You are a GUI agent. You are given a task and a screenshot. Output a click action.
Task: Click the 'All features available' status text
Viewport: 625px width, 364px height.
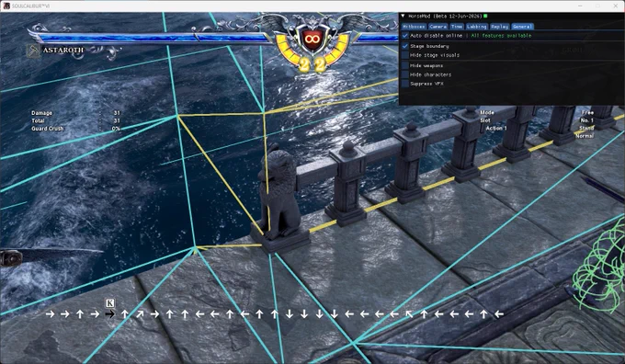point(501,36)
